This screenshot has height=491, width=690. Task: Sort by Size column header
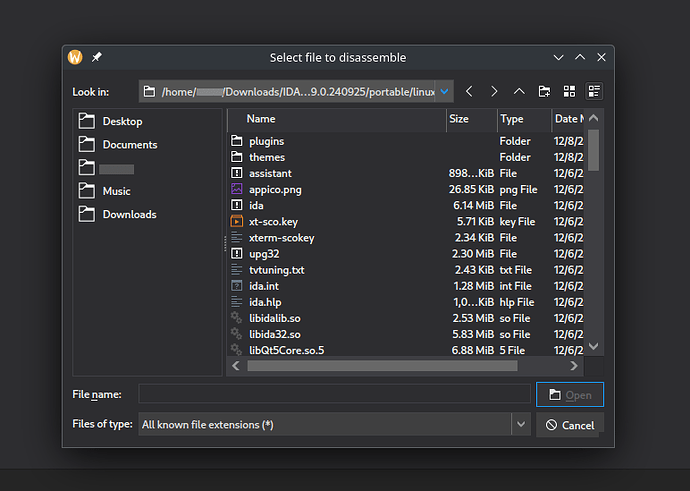pos(472,119)
